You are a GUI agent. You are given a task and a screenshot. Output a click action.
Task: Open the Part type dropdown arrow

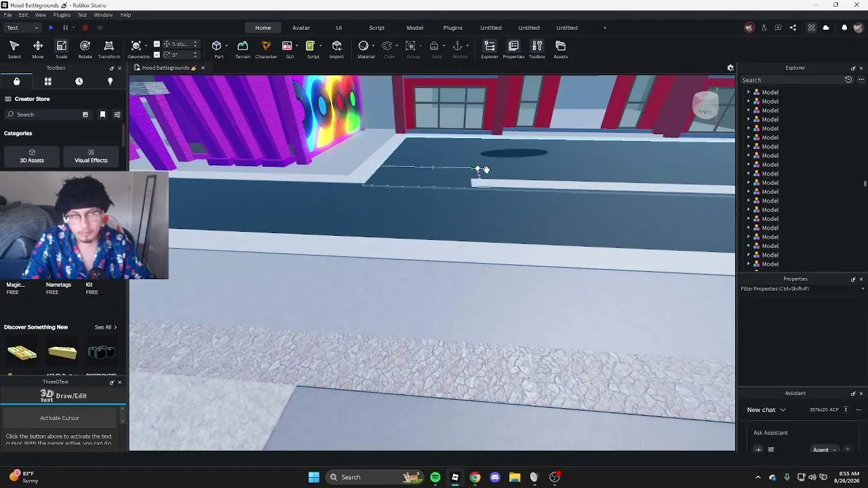226,45
